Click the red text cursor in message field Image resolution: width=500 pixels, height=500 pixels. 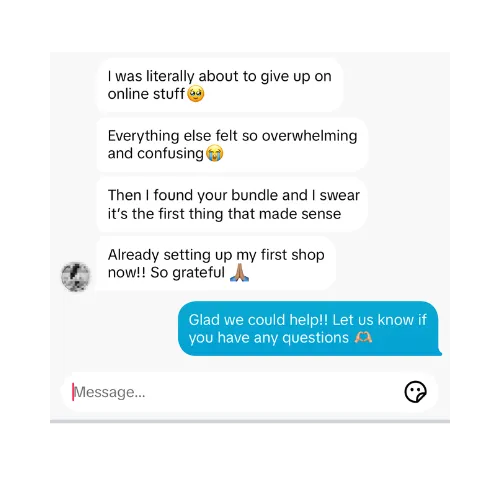click(73, 392)
